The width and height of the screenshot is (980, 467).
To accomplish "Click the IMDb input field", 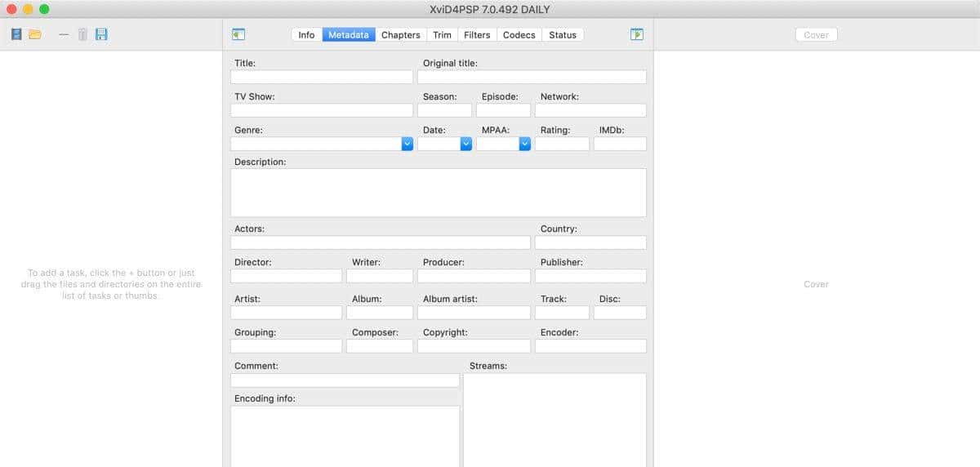I will coord(620,144).
